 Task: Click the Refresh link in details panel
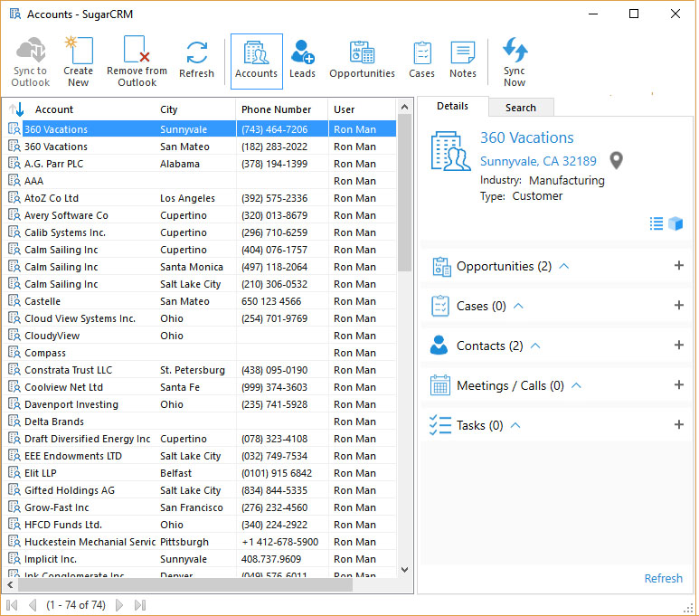tap(663, 578)
